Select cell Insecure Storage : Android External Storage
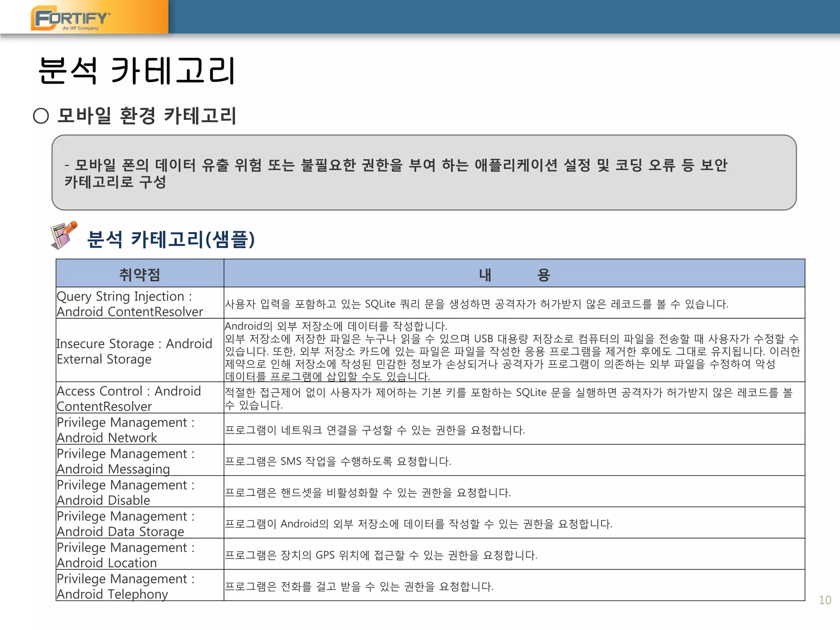This screenshot has height=630, width=840. 140,350
